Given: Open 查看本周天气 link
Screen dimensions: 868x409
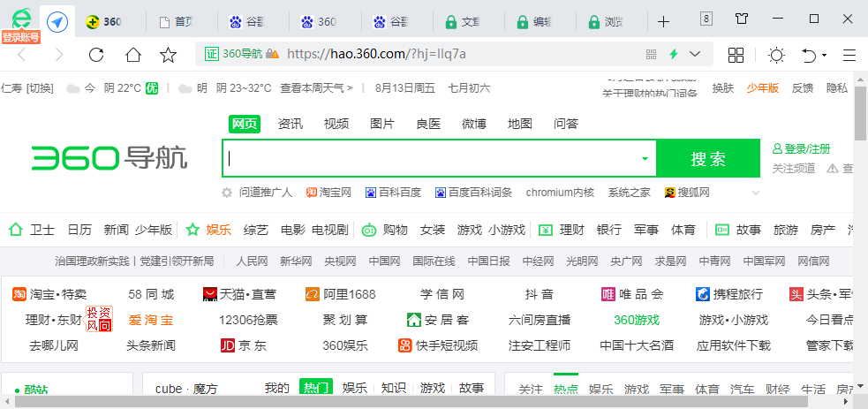Looking at the screenshot, I should pos(317,88).
